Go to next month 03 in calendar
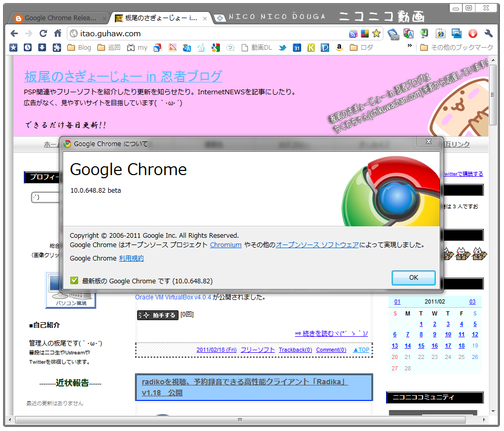Viewport: 504px width, 431px height. [472, 301]
